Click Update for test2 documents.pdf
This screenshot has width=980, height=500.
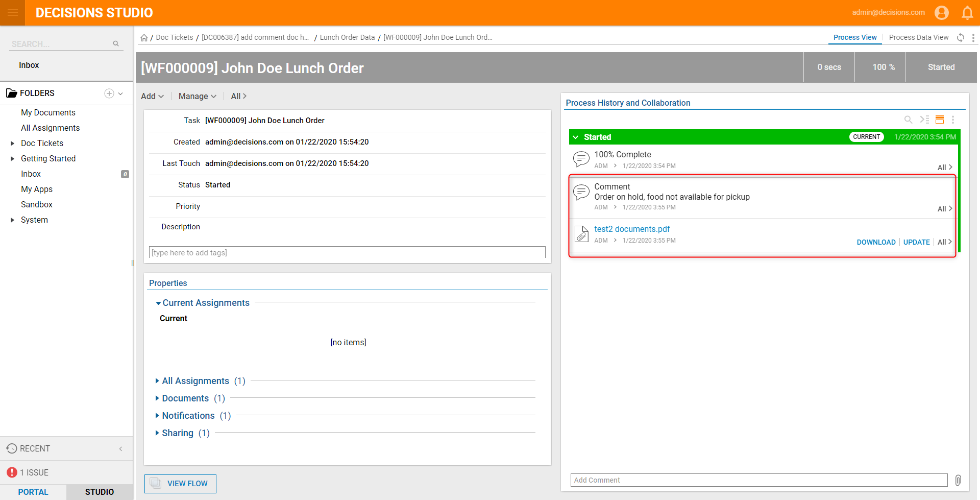pos(916,242)
